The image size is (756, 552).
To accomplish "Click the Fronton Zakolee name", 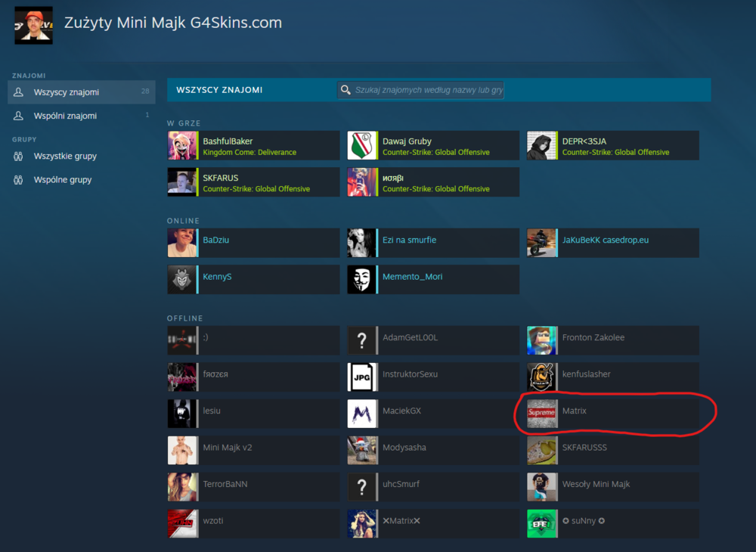I will (x=593, y=337).
